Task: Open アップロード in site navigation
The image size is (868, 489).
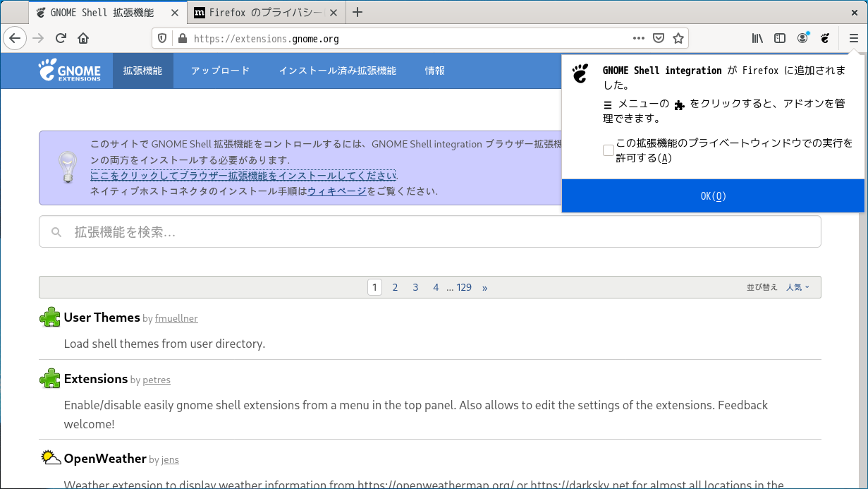Action: point(220,71)
